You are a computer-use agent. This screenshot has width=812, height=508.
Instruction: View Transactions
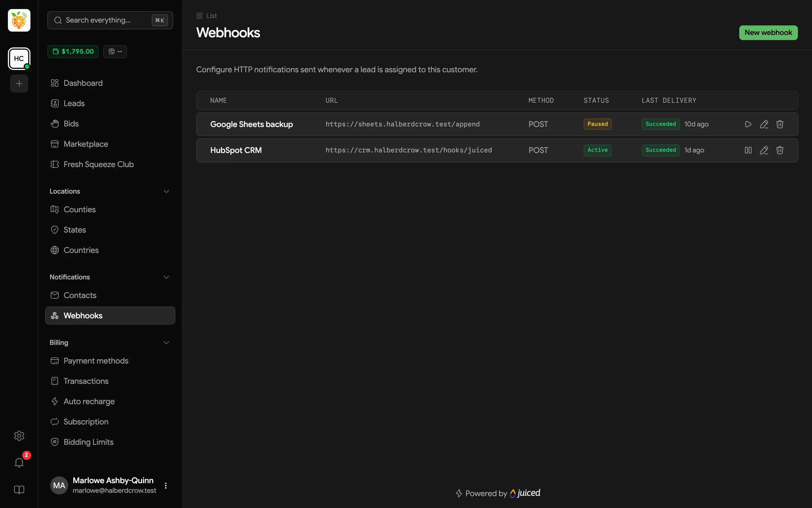(x=110, y=381)
